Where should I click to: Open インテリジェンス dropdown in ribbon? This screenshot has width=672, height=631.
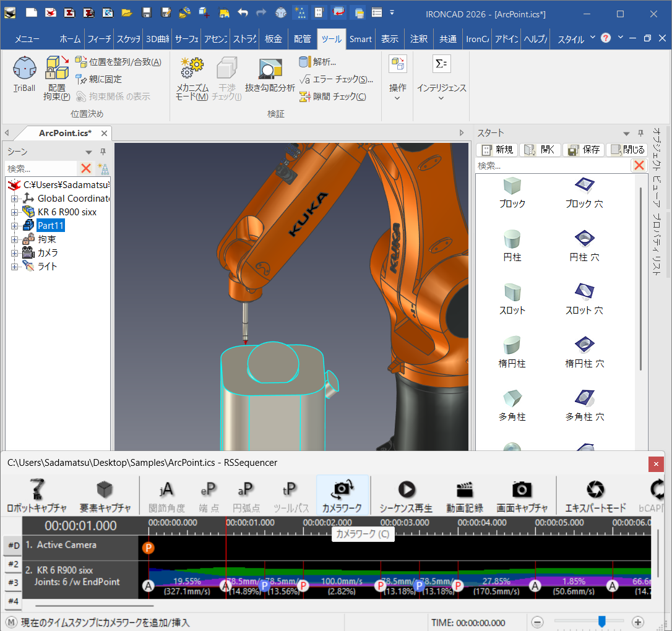coord(441,79)
